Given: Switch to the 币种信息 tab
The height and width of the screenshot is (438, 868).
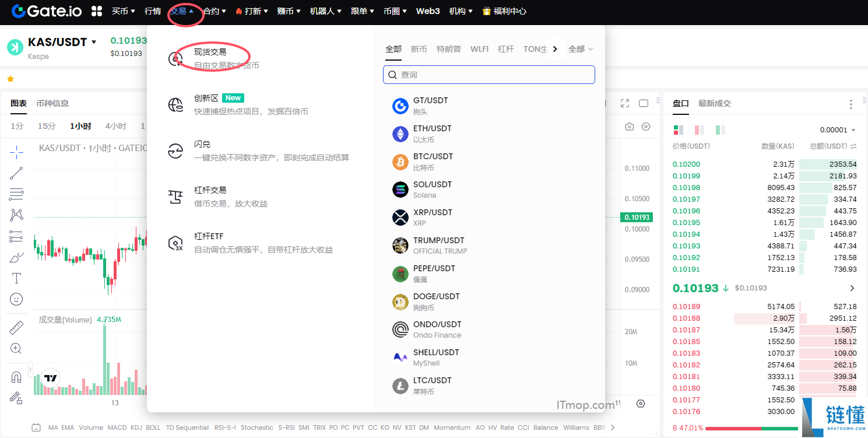Looking at the screenshot, I should click(52, 103).
